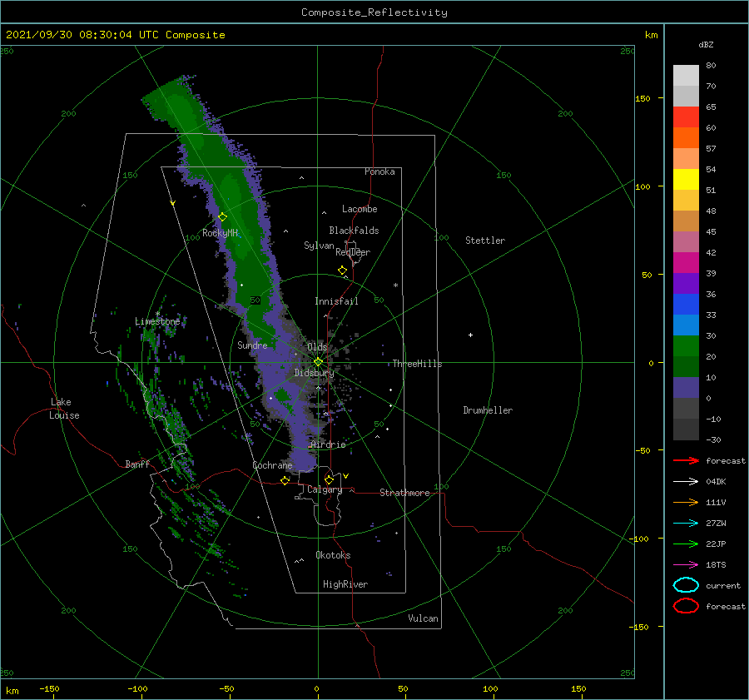Click the Stettler city label

coord(485,241)
